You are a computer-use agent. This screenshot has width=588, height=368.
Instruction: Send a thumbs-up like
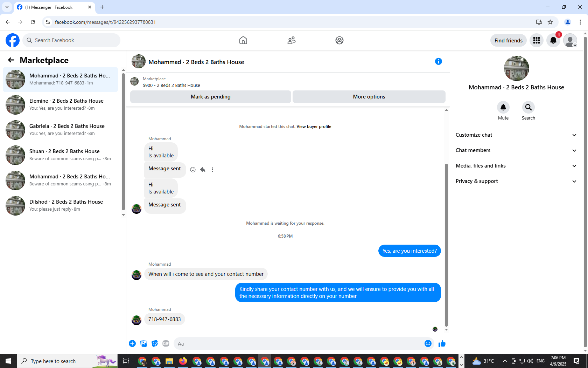point(442,343)
